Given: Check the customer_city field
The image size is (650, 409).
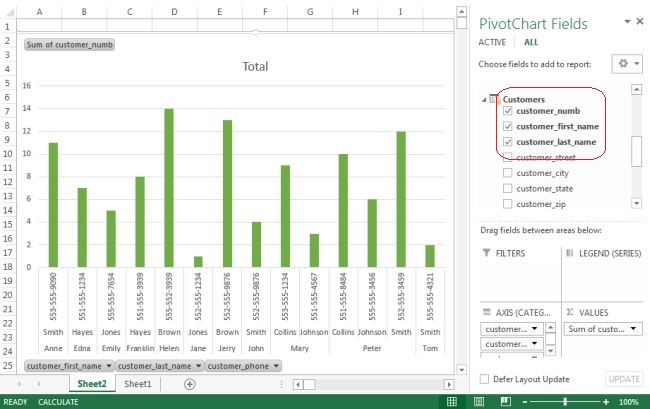Looking at the screenshot, I should point(507,172).
